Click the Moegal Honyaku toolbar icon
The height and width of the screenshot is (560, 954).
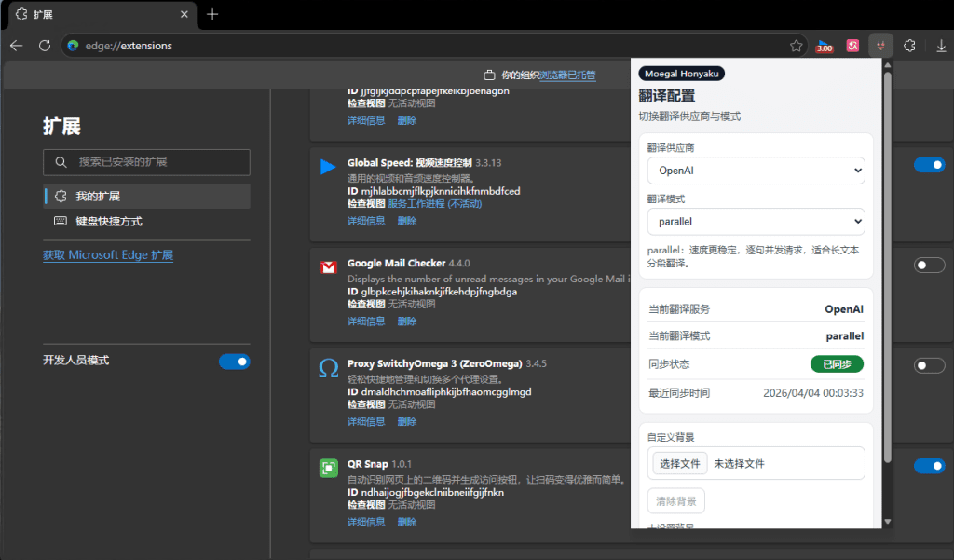coord(880,46)
